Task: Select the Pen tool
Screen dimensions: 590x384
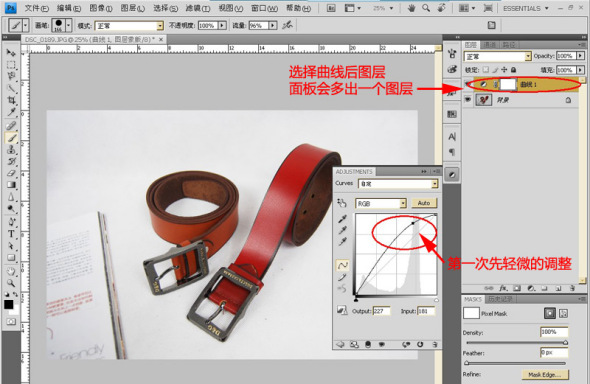Action: 11,222
